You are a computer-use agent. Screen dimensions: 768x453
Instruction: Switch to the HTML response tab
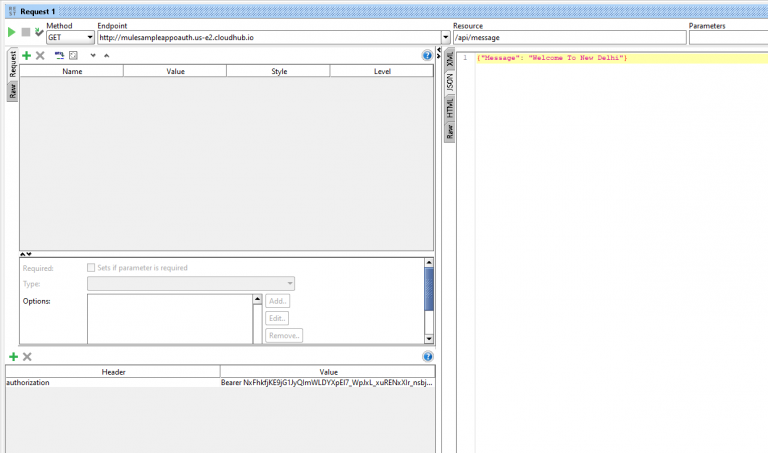coord(450,107)
